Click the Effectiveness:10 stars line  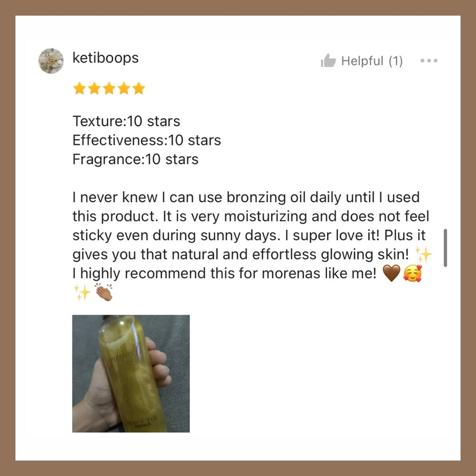[x=147, y=140]
